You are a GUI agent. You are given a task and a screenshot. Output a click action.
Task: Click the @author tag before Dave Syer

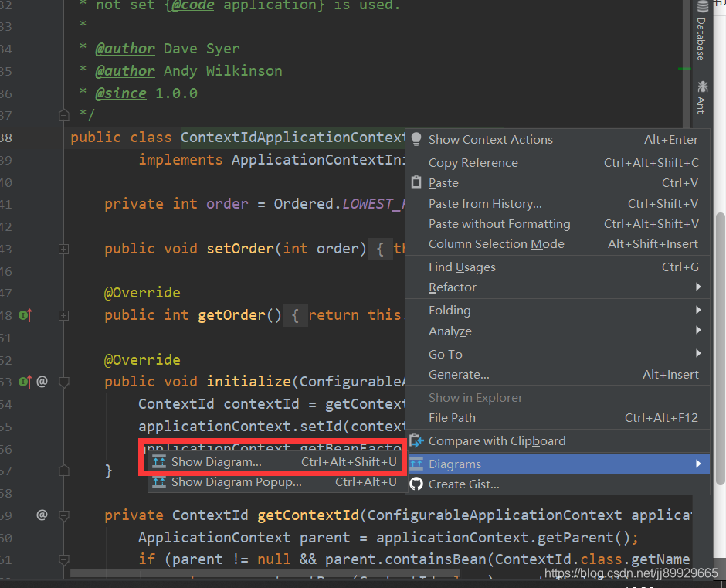pyautogui.click(x=125, y=48)
